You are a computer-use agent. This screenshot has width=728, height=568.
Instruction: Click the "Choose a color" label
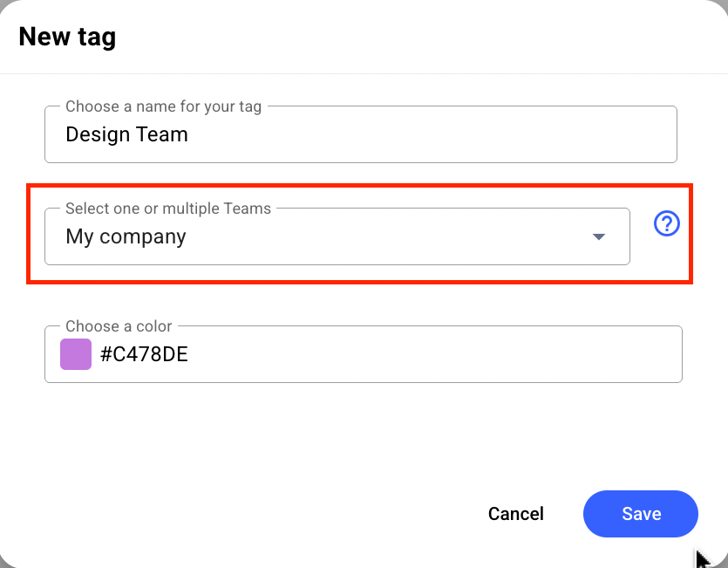[x=119, y=326]
